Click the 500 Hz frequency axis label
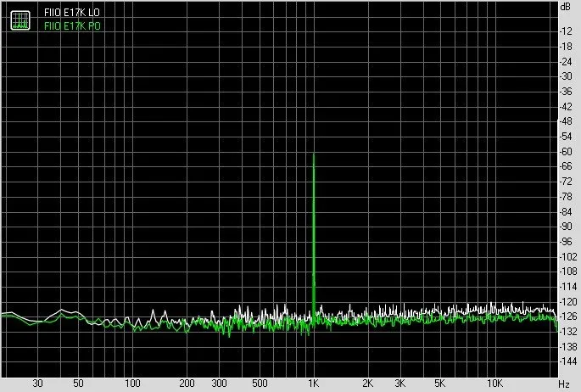Screen dimensions: 581x392 point(260,384)
